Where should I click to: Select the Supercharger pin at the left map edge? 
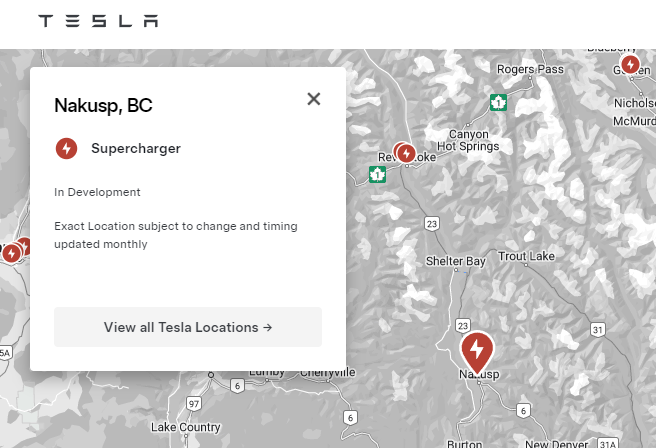[x=12, y=253]
